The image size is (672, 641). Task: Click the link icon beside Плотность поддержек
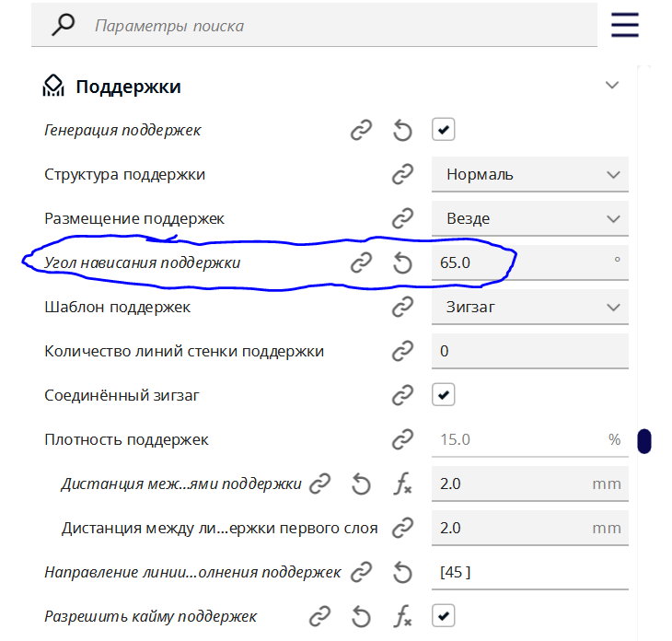point(402,440)
